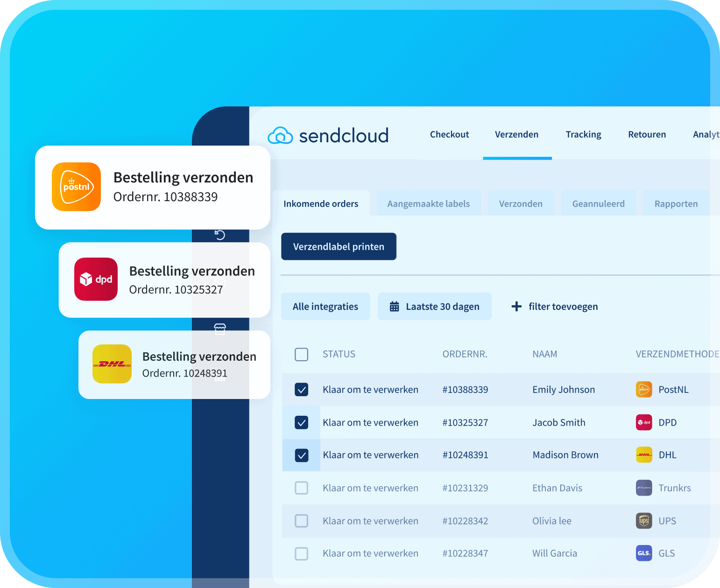Sort by the STATUS column header
Viewport: 720px width, 588px height.
coord(339,354)
